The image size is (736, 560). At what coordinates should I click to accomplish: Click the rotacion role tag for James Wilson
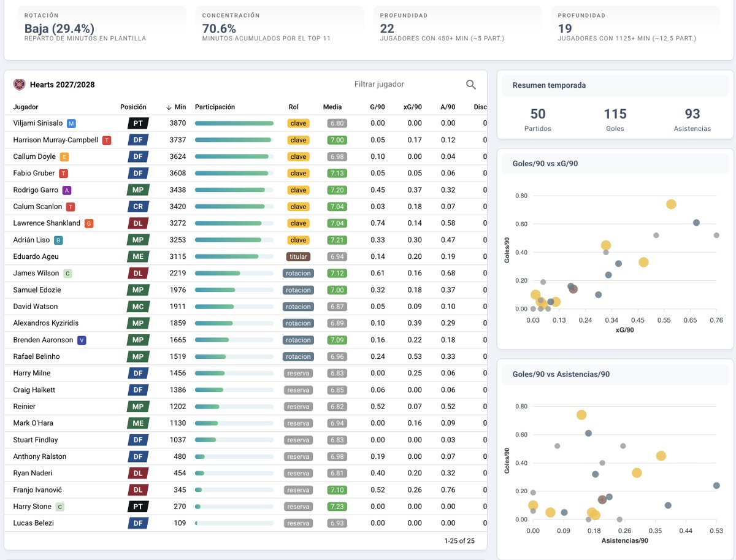pyautogui.click(x=298, y=273)
